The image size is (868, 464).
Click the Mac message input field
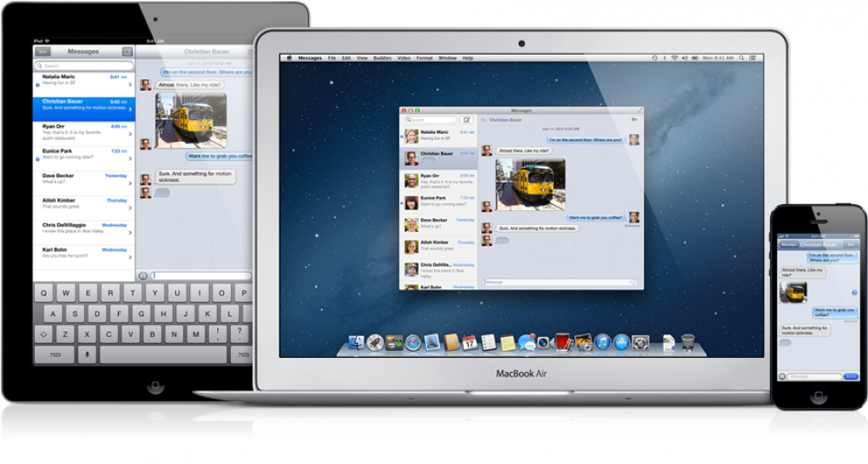[560, 282]
